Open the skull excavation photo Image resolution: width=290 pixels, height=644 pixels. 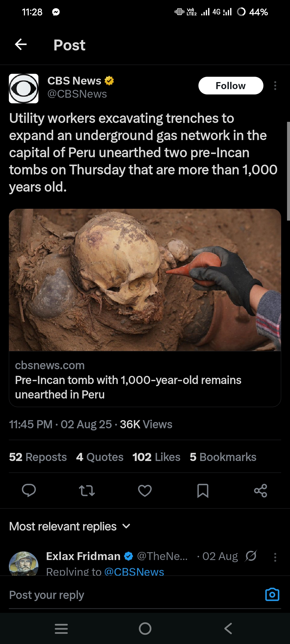(145, 280)
